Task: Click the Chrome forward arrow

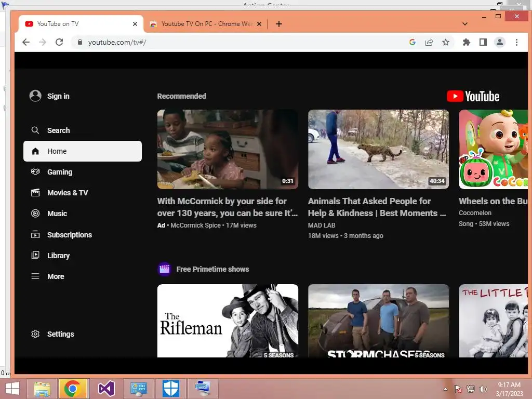Action: coord(43,42)
